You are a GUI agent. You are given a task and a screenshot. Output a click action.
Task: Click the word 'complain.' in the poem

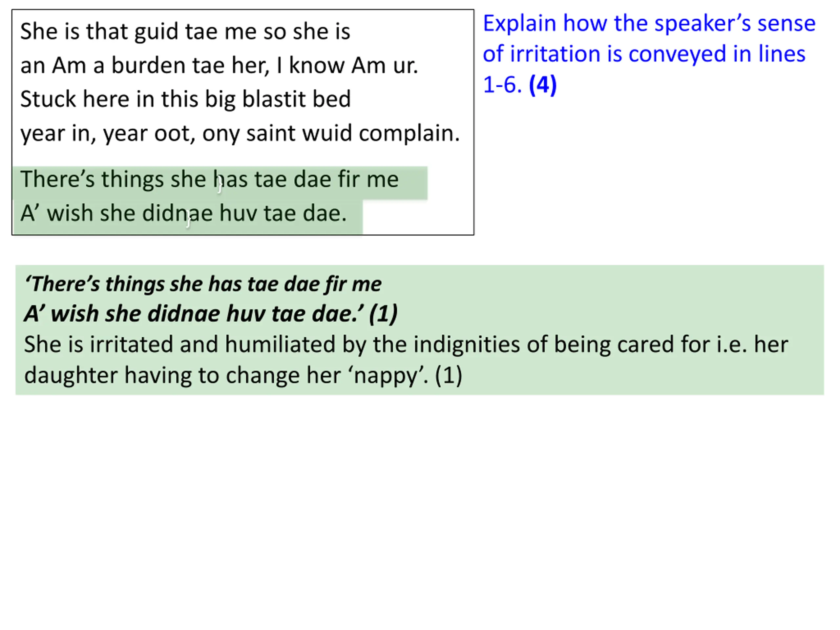(409, 133)
